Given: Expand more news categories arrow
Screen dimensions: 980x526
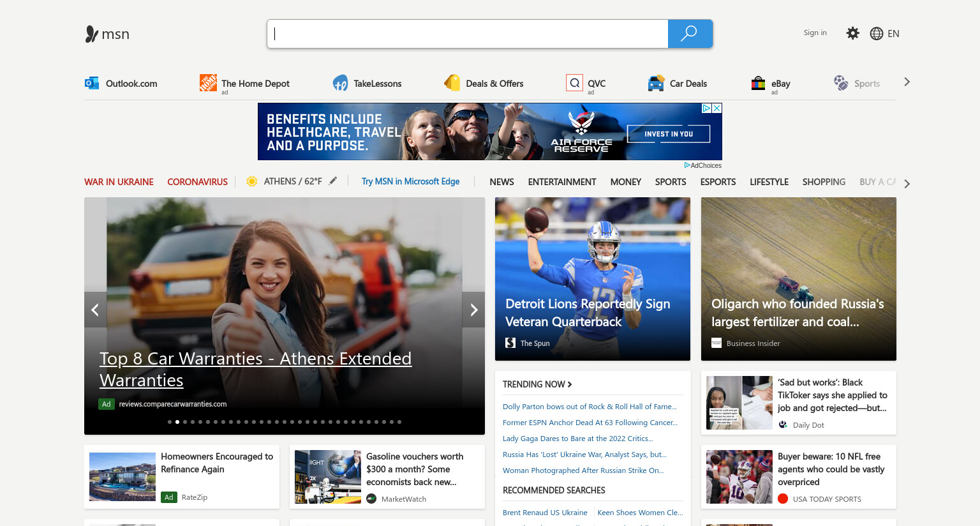Looking at the screenshot, I should pos(907,184).
